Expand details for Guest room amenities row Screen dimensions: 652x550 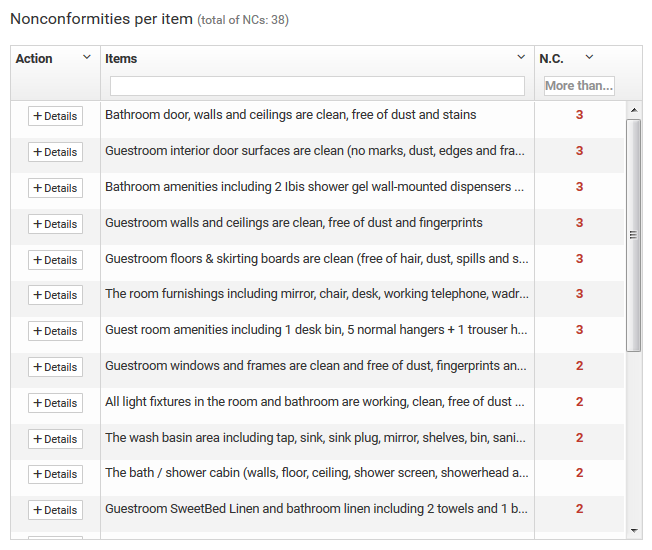click(55, 331)
